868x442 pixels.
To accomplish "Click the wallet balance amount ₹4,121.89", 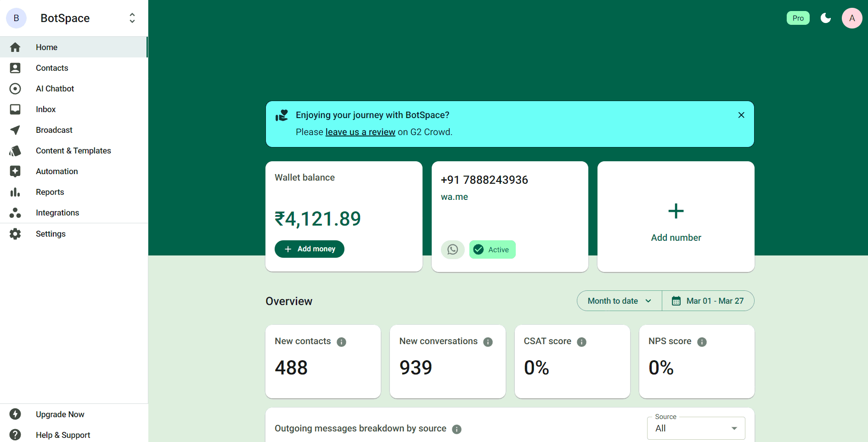I will pyautogui.click(x=318, y=219).
